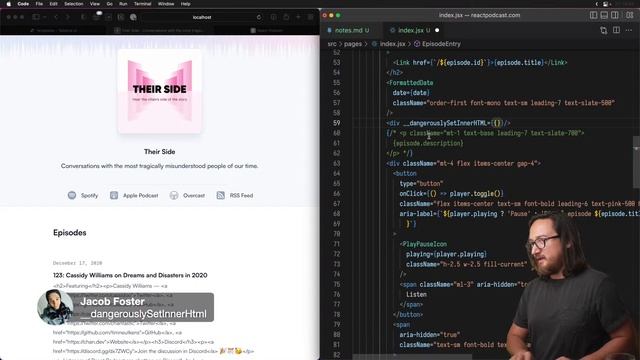This screenshot has height=360, width=640.
Task: Show the browser tab overview icon
Action: coord(311,17)
